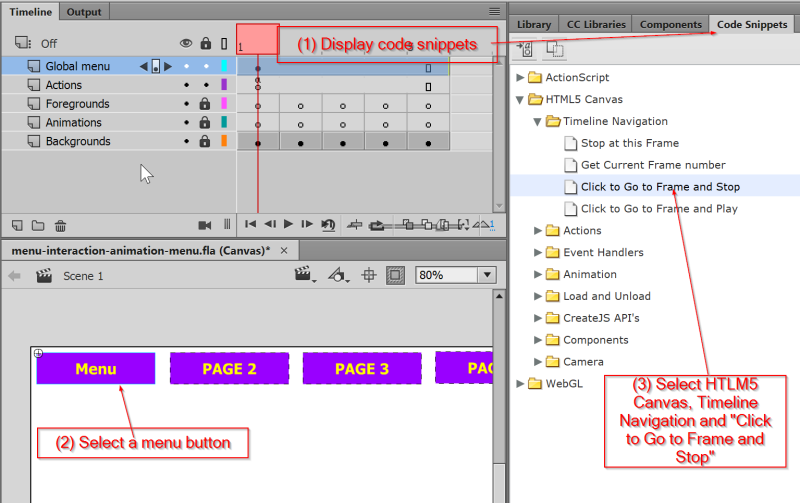Click the Center Stage icon

coord(368,275)
